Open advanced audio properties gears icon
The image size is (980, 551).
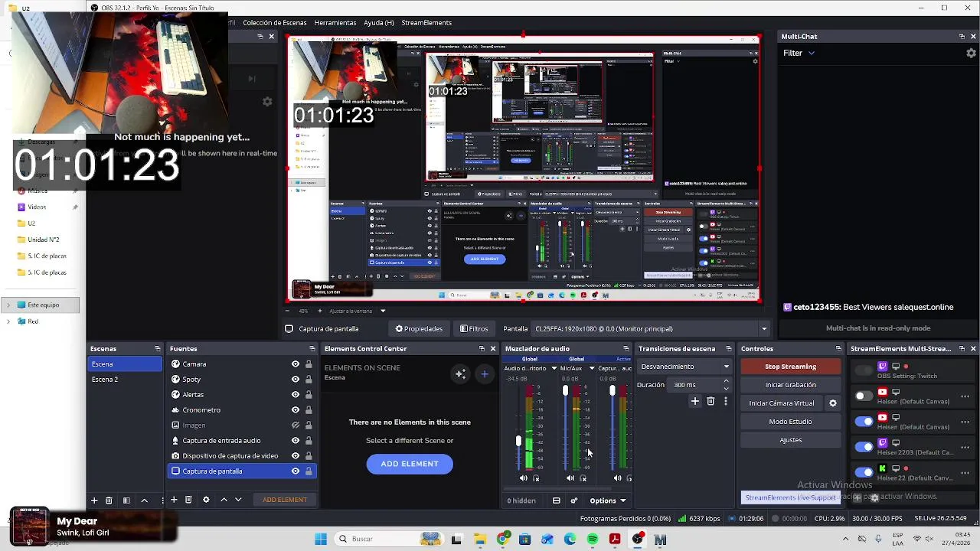coord(573,500)
